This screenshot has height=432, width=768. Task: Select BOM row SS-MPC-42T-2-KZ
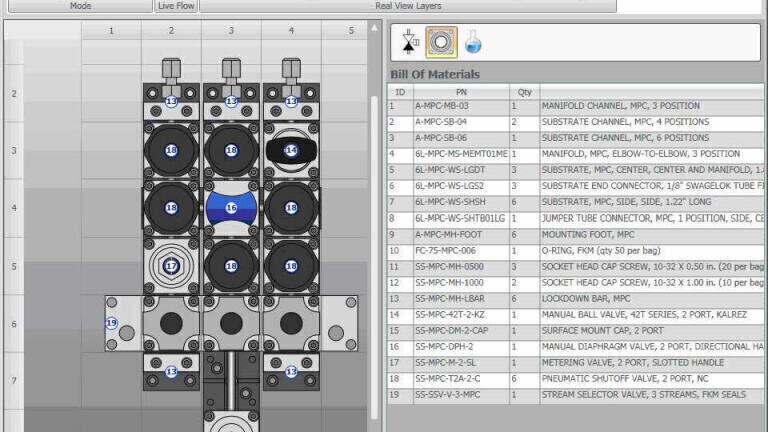pyautogui.click(x=576, y=315)
